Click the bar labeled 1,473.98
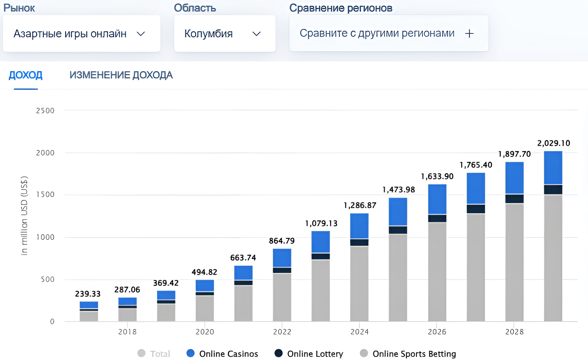 coord(398,260)
